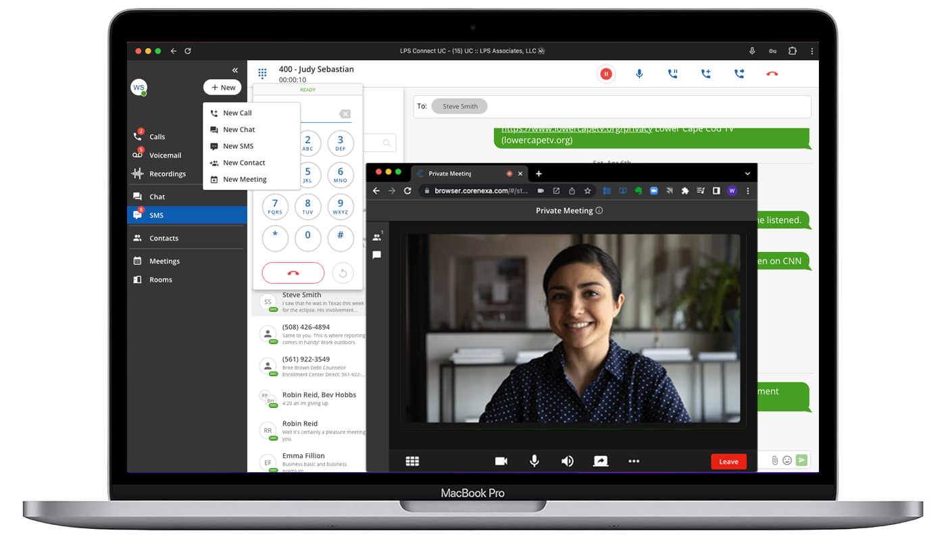Open a new tab in the browser window
This screenshot has width=950, height=560.
click(x=539, y=174)
